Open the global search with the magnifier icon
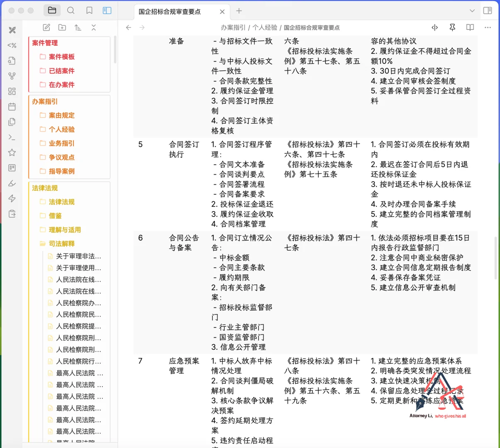The image size is (500, 448). (70, 10)
